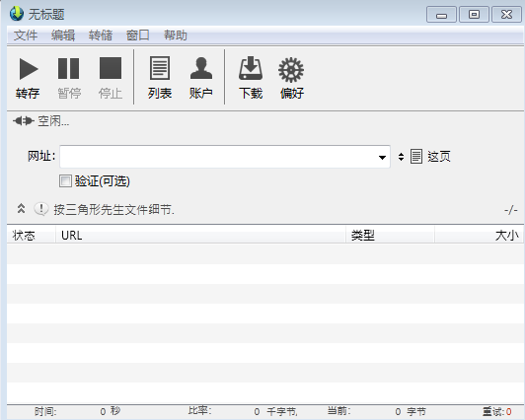Enable the 验证(可选) checkbox
Viewport: 525px width, 420px height.
click(x=65, y=180)
